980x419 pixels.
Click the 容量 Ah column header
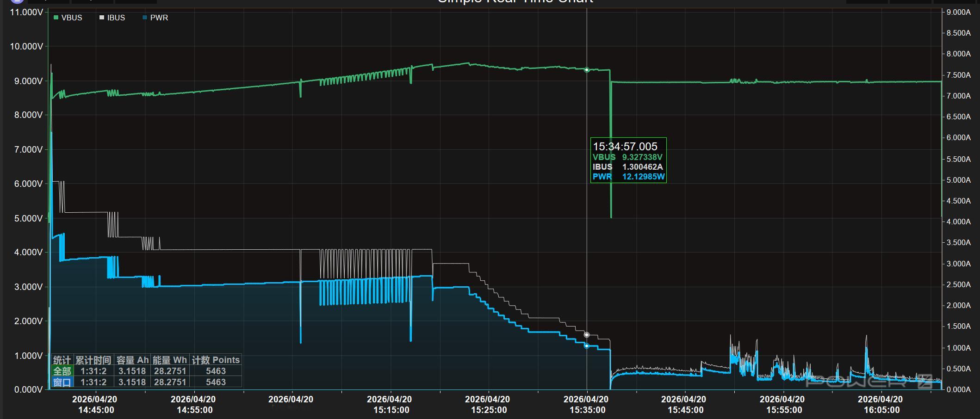pos(132,360)
